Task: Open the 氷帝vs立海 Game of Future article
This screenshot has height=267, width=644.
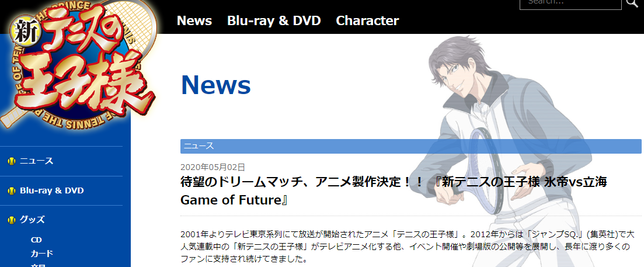Action: [394, 191]
